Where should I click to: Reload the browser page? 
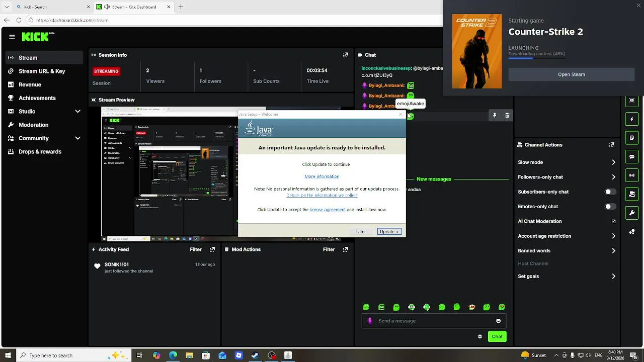tap(19, 20)
